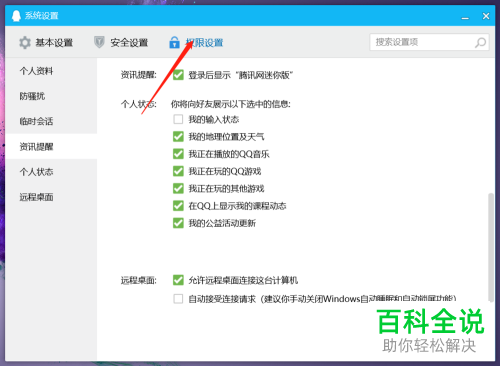Uncheck 登录后显示腾讯网迷你版 checkbox

tap(178, 75)
